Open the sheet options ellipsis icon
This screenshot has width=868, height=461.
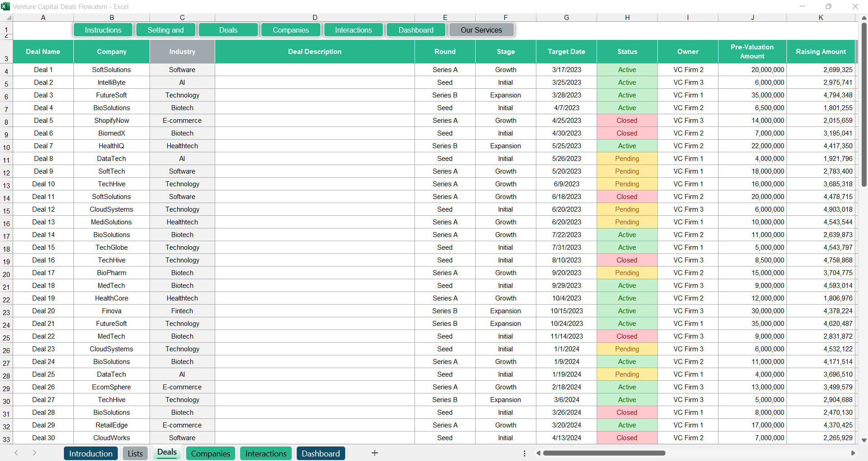(524, 453)
